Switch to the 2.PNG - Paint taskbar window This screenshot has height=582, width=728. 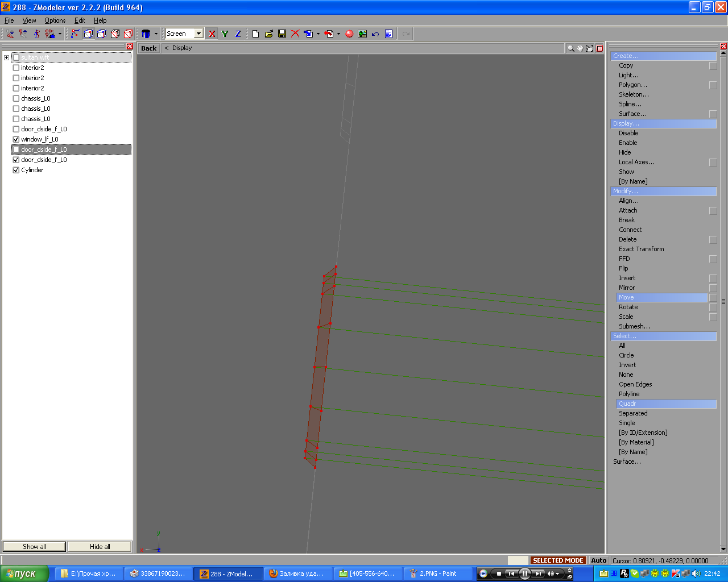438,573
